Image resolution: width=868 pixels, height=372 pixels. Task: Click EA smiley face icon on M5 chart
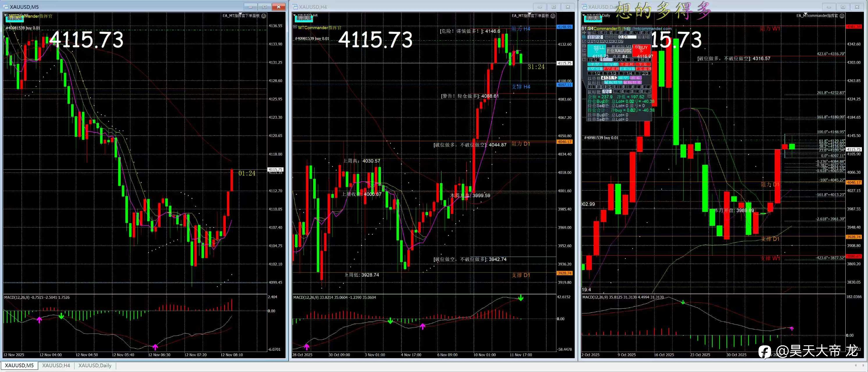point(264,16)
